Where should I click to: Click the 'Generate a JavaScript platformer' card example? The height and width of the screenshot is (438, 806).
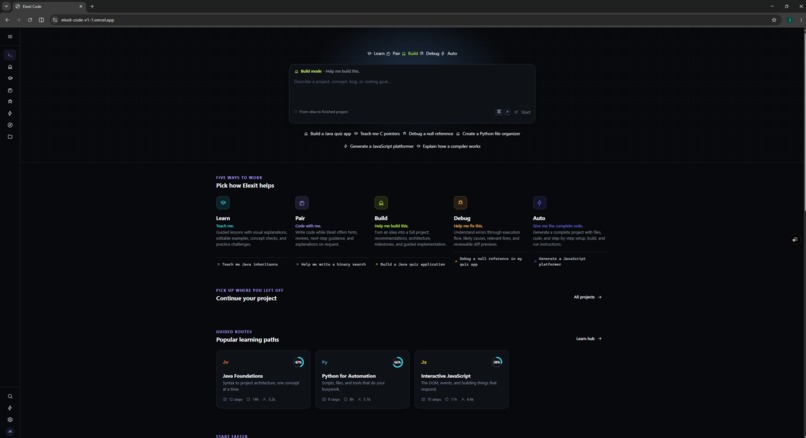point(560,262)
